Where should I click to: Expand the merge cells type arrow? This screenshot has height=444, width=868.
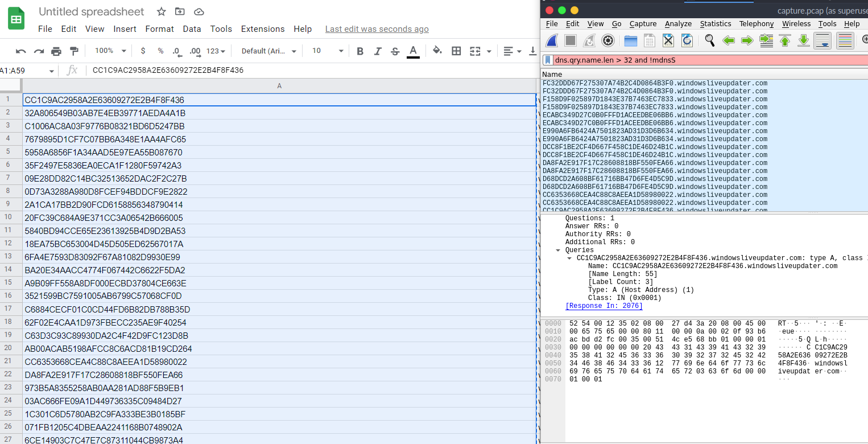point(489,51)
